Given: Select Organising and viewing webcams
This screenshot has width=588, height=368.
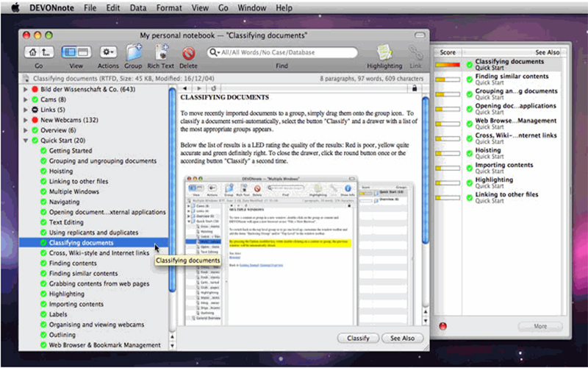Looking at the screenshot, I should coord(96,325).
